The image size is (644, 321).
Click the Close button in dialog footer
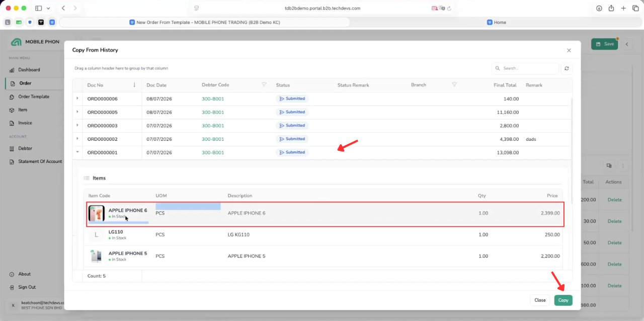(x=540, y=300)
